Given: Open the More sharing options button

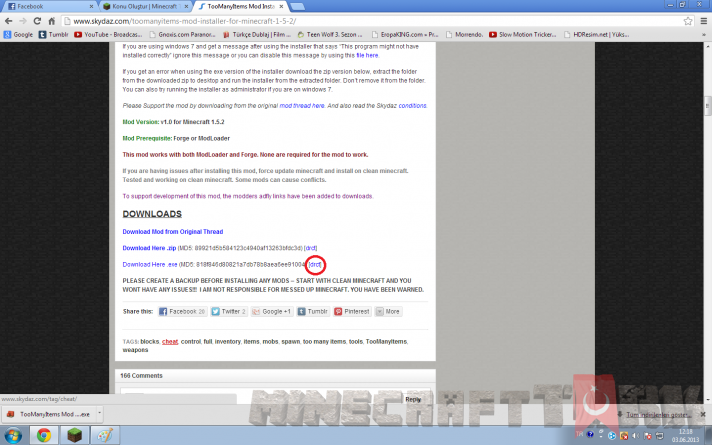Looking at the screenshot, I should click(x=388, y=312).
